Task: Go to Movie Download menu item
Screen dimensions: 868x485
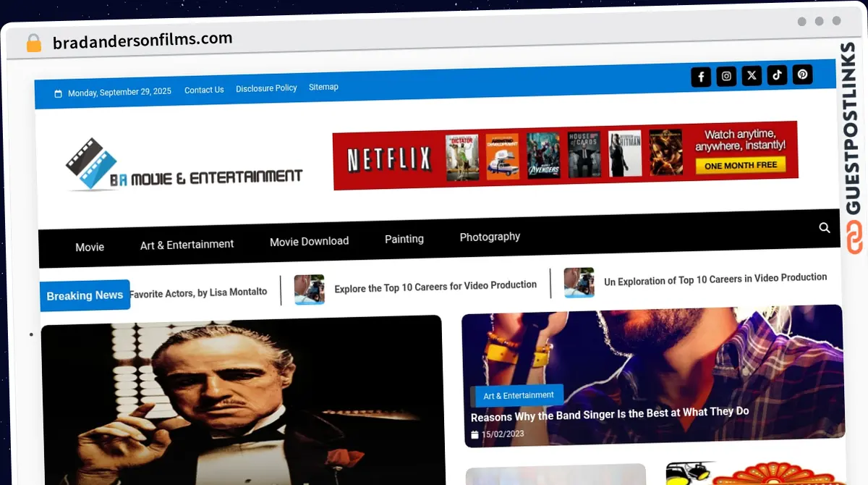Action: pyautogui.click(x=309, y=241)
